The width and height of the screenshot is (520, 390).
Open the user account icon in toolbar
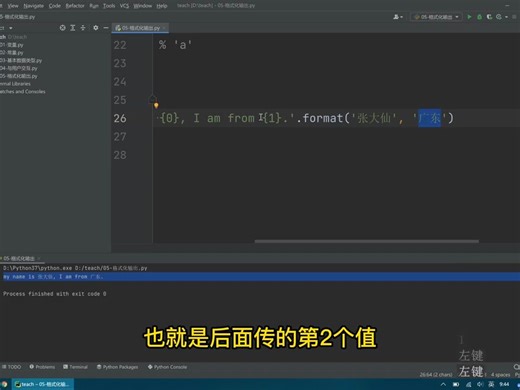[397, 17]
